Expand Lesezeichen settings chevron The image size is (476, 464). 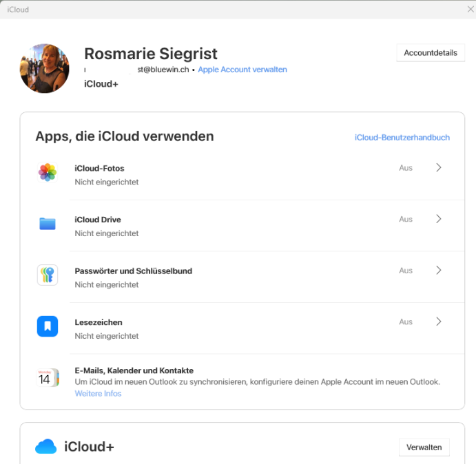pos(438,321)
